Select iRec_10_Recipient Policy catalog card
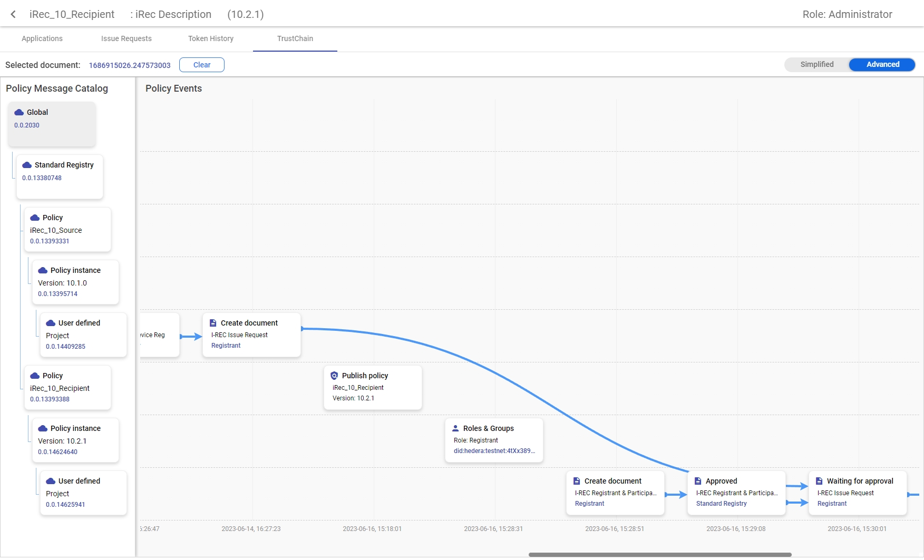924x560 pixels. [67, 387]
